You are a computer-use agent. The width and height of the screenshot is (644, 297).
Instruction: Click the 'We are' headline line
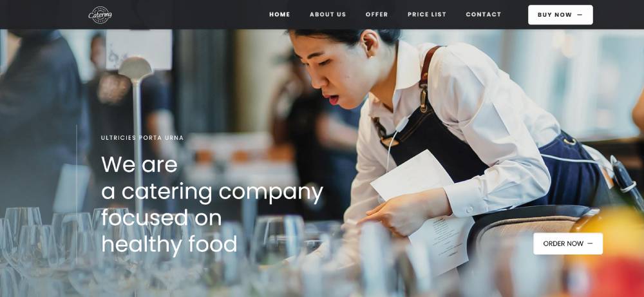click(x=139, y=164)
